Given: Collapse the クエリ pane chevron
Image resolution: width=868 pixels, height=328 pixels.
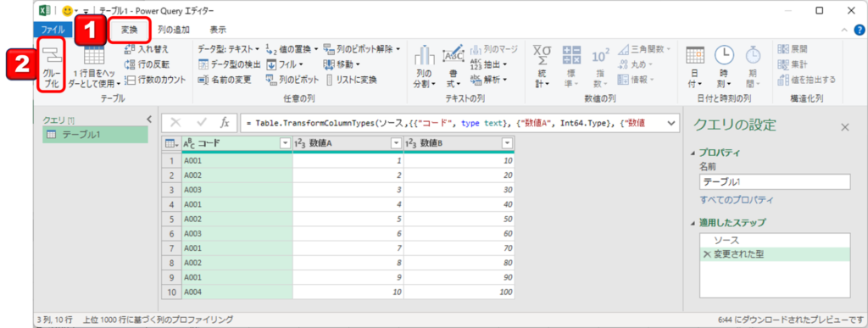Looking at the screenshot, I should [148, 119].
